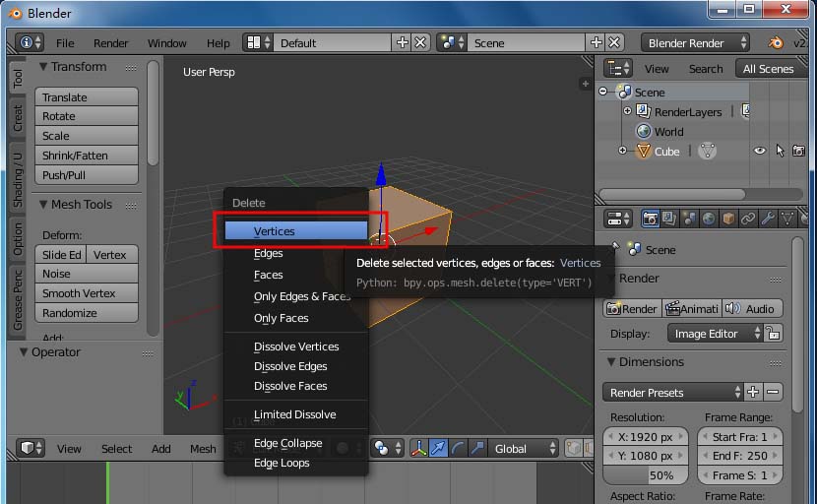Click the Shrink/Fatten button
This screenshot has height=504, width=817.
click(x=87, y=156)
